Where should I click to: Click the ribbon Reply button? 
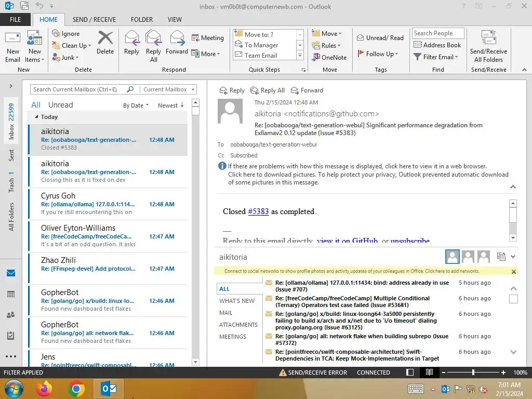click(x=131, y=43)
